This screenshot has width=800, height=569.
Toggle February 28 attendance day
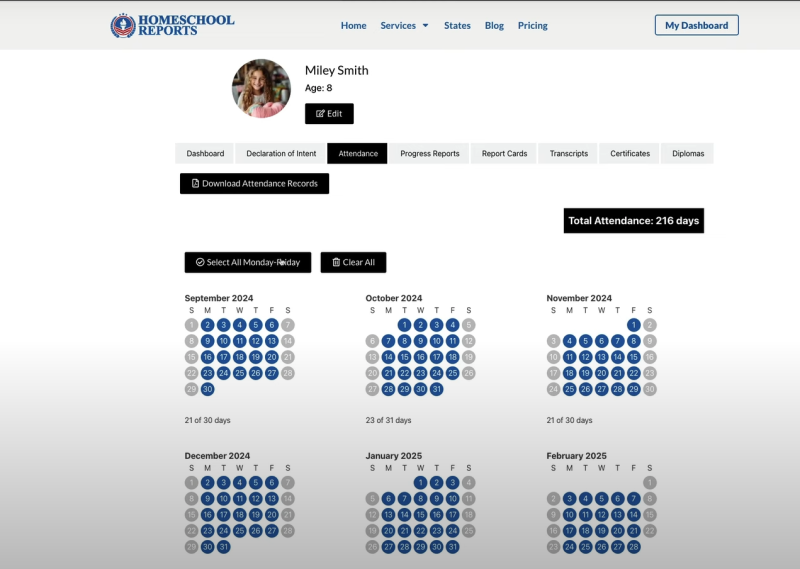[634, 547]
